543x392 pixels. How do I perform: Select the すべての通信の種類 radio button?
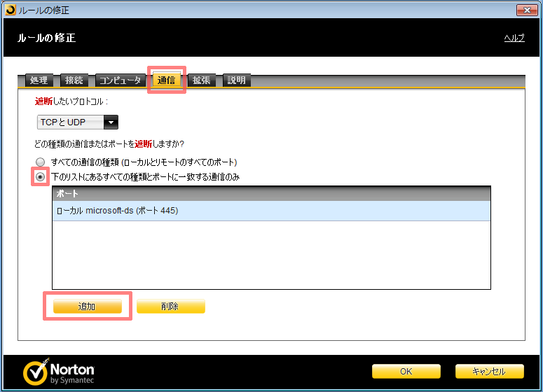[x=41, y=162]
